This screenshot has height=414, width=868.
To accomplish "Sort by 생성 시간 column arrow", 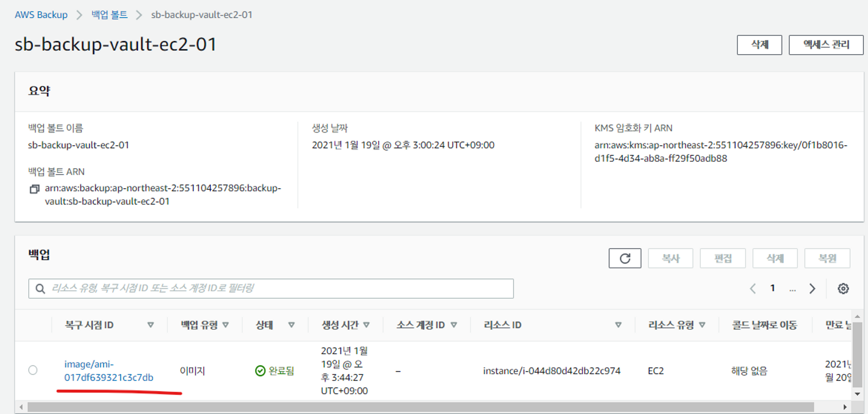I will point(367,325).
